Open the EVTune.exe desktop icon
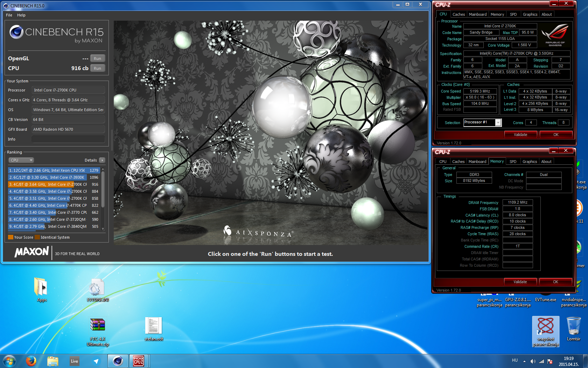Screen dimensions: 588x368 546,299
